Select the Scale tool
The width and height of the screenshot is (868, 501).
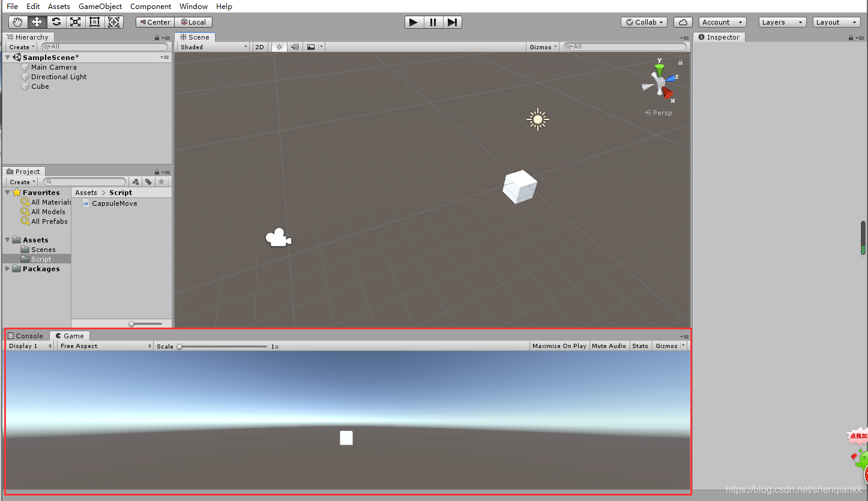click(x=75, y=22)
